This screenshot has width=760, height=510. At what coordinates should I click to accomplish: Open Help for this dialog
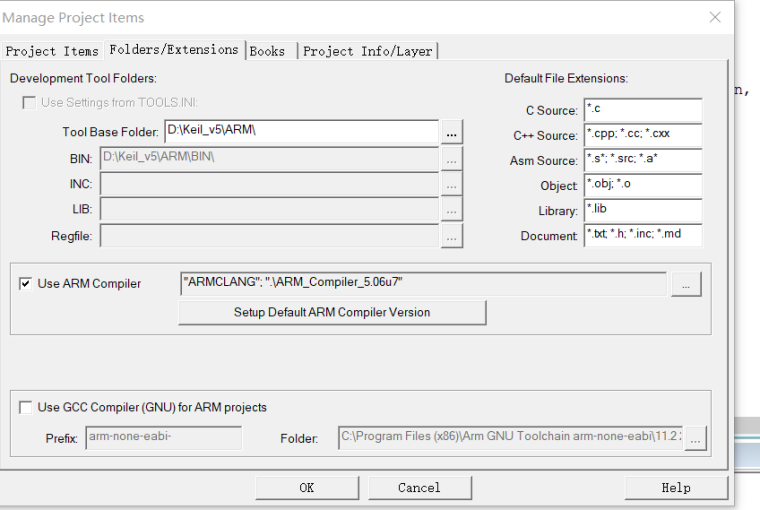(676, 488)
